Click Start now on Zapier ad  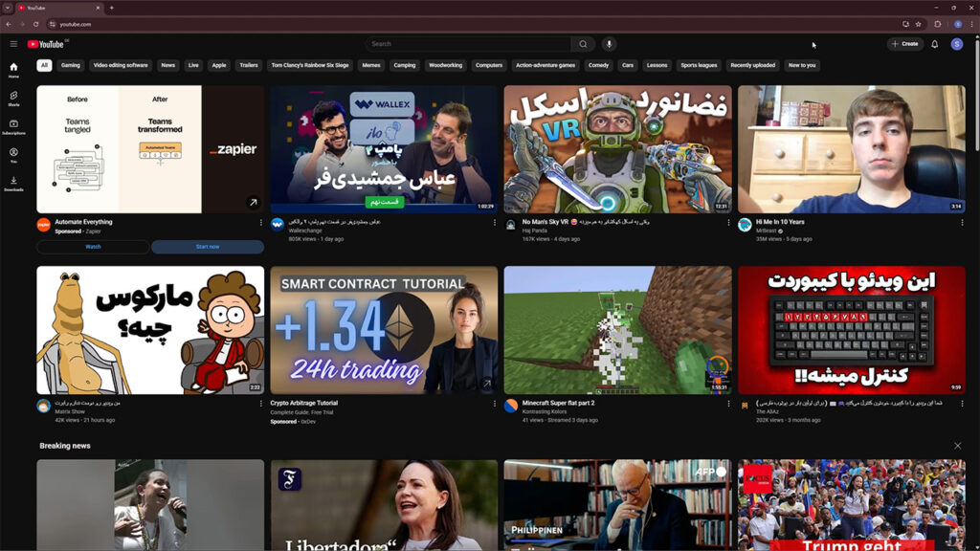pyautogui.click(x=208, y=247)
